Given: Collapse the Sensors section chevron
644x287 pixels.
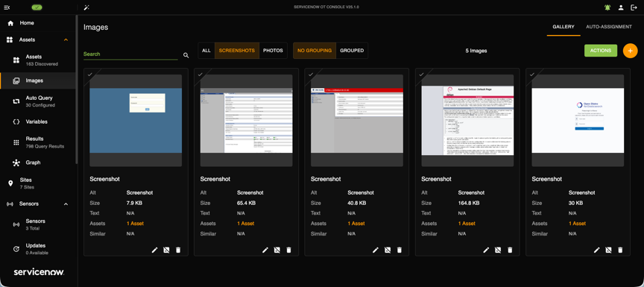Looking at the screenshot, I should pos(66,204).
